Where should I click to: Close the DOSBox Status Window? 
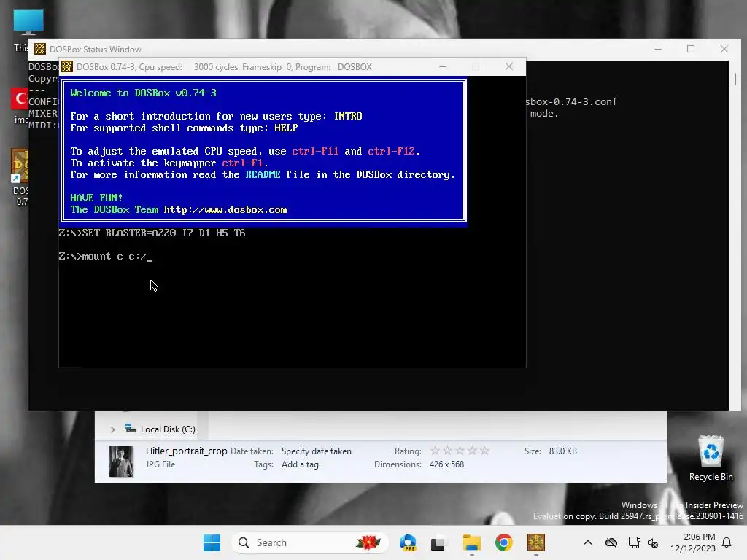[724, 49]
